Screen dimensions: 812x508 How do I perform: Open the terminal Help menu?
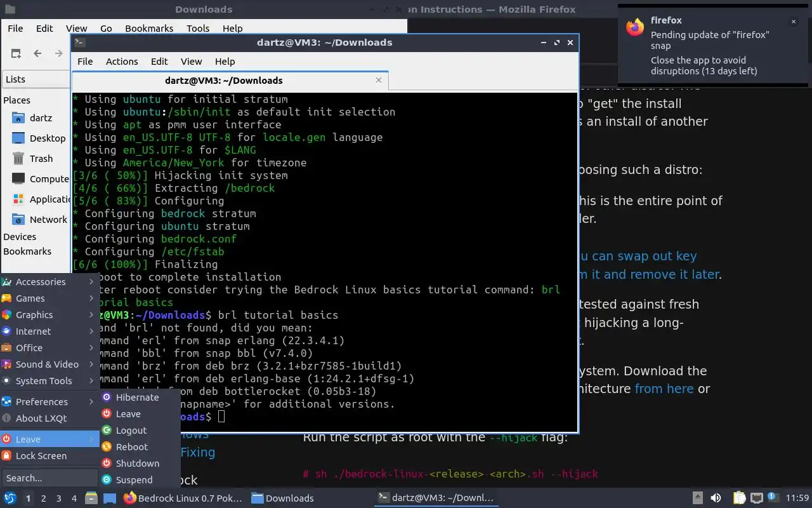[225, 62]
